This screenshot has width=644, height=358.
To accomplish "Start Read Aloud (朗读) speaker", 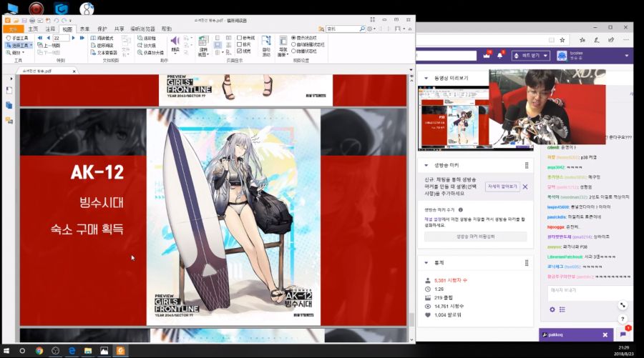I will (175, 44).
